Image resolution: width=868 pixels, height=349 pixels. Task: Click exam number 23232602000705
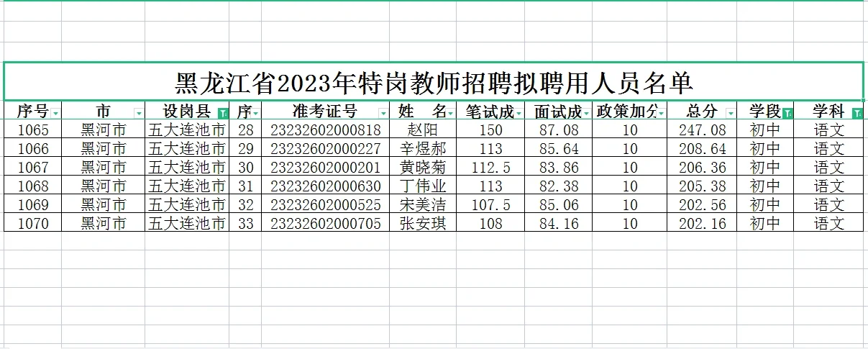coord(326,224)
